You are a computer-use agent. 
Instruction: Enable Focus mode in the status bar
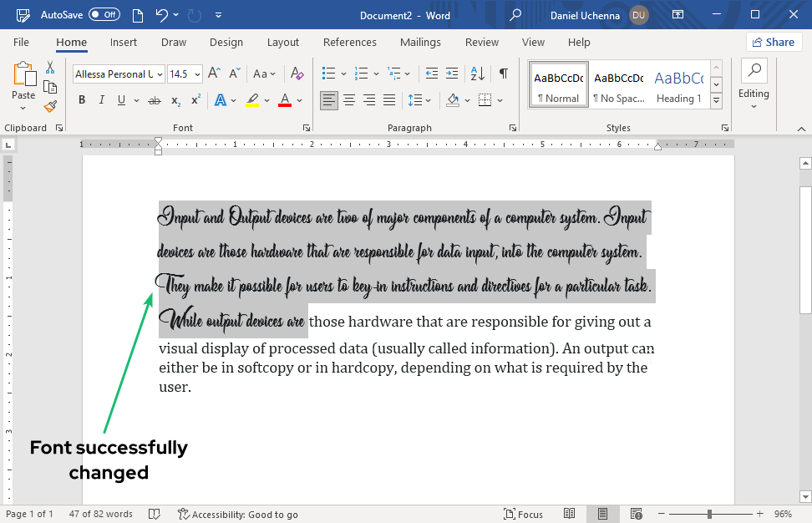coord(523,514)
